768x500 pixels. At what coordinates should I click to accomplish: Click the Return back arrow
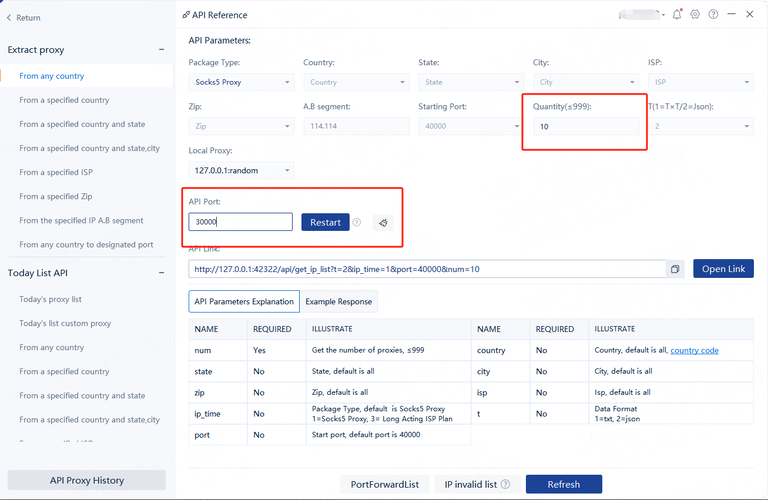pos(10,18)
